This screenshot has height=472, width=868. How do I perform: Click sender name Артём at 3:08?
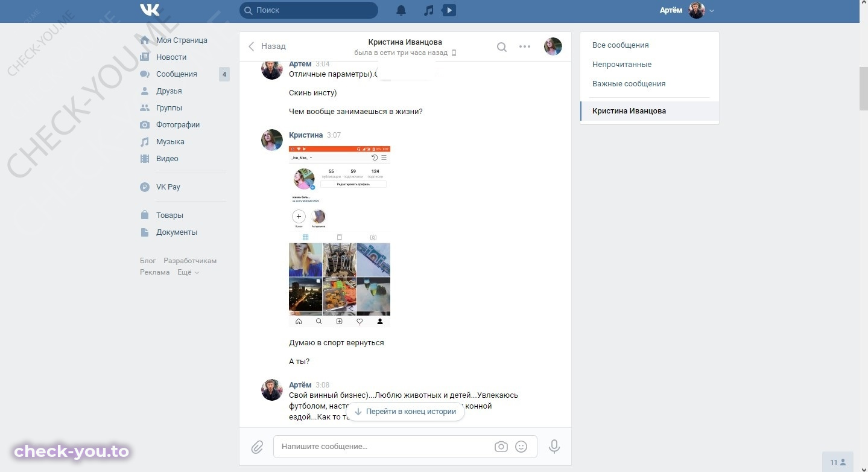click(300, 385)
